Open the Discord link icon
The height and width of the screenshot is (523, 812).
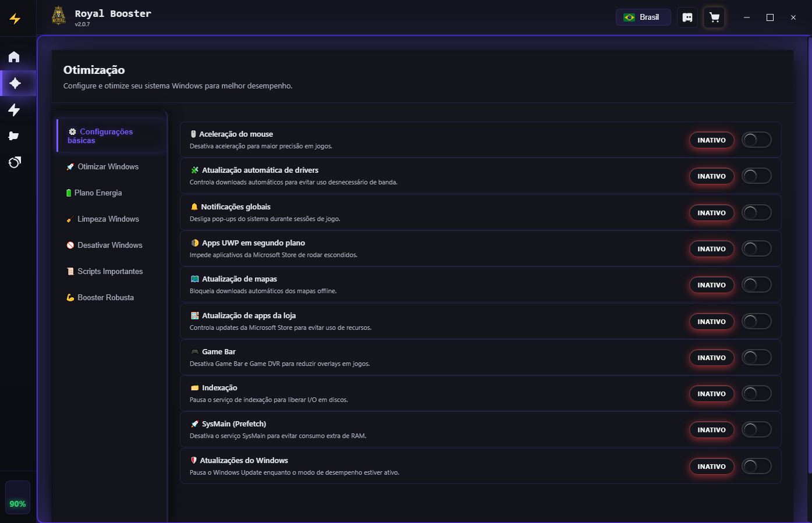click(687, 17)
